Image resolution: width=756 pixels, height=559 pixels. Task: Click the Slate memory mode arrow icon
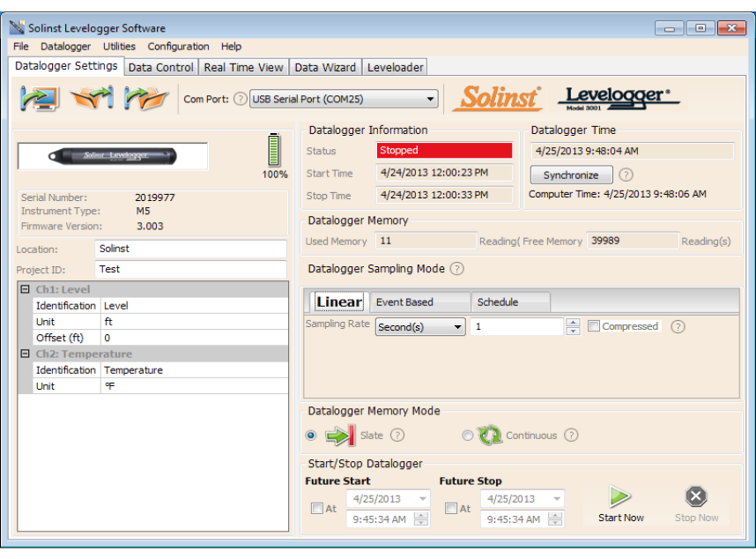[x=340, y=436]
